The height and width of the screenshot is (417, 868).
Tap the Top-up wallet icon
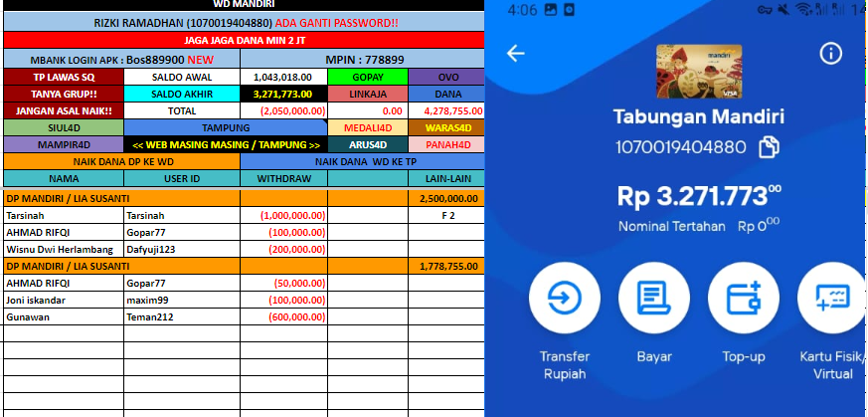point(744,298)
